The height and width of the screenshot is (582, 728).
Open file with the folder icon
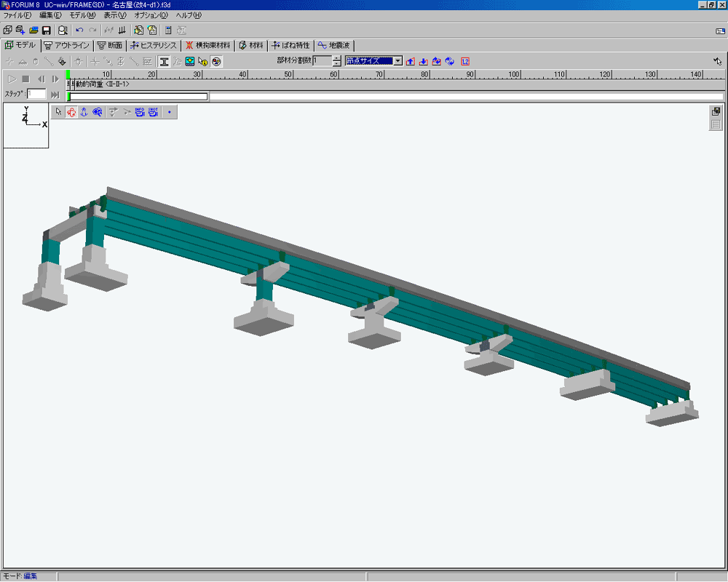[33, 31]
